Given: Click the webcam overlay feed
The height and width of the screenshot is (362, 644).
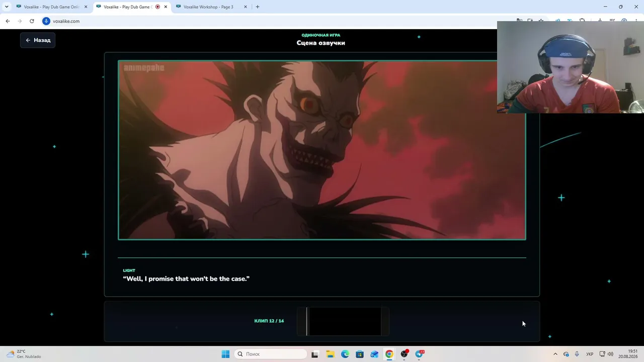Looking at the screenshot, I should point(571,67).
